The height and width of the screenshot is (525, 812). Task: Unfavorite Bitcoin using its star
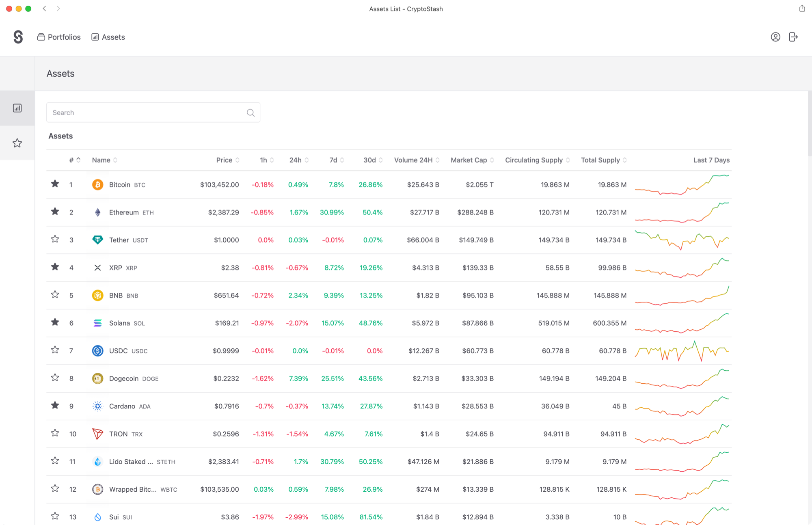click(x=55, y=184)
